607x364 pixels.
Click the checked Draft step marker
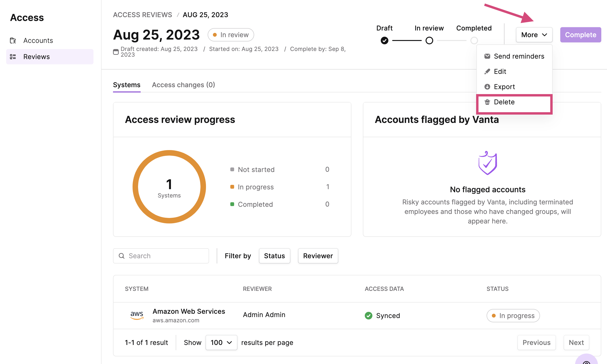pos(384,40)
